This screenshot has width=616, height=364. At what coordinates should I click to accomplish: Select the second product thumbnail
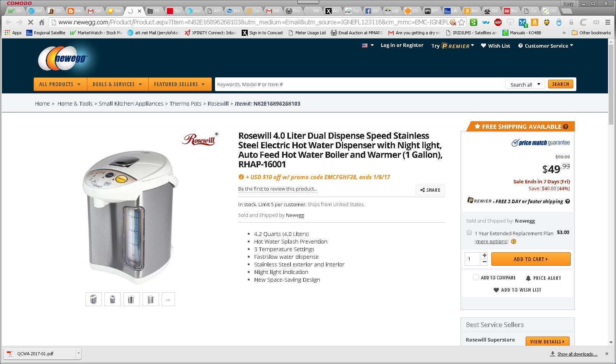tap(112, 299)
